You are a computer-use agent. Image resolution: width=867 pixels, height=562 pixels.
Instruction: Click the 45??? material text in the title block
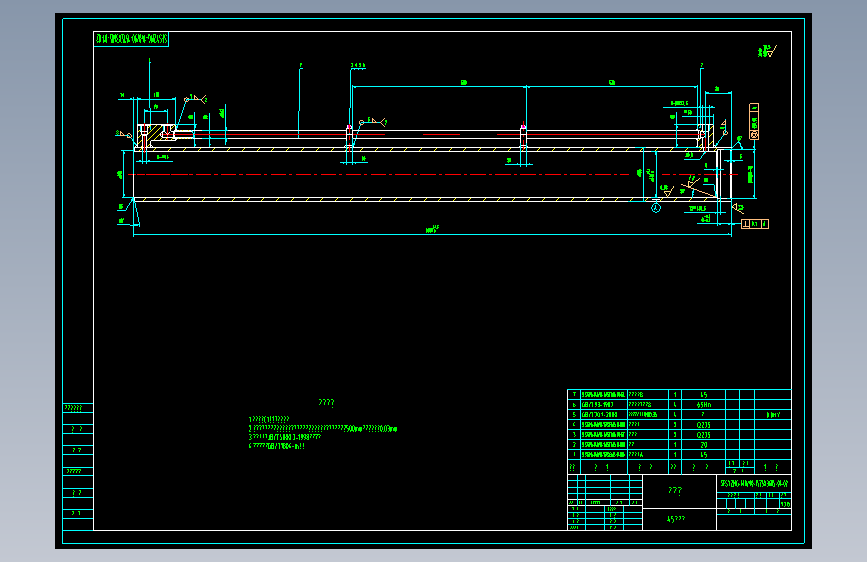676,519
